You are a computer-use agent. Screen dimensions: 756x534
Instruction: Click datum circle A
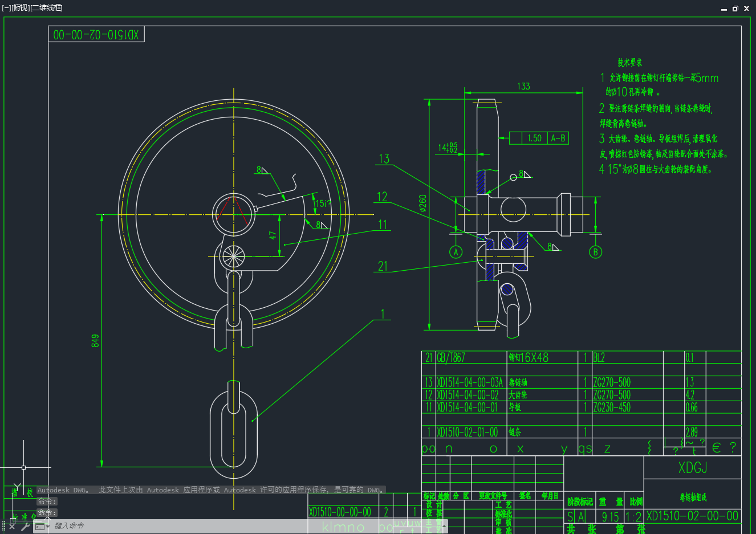[x=456, y=252]
